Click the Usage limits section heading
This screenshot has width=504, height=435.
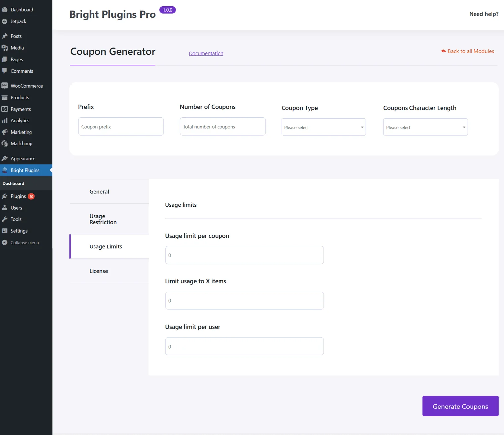(x=181, y=205)
